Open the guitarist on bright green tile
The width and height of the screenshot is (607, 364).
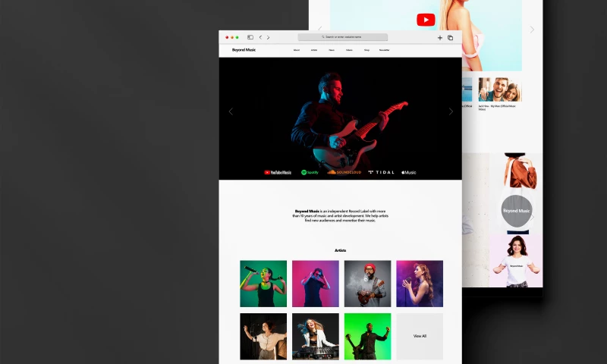tap(368, 337)
